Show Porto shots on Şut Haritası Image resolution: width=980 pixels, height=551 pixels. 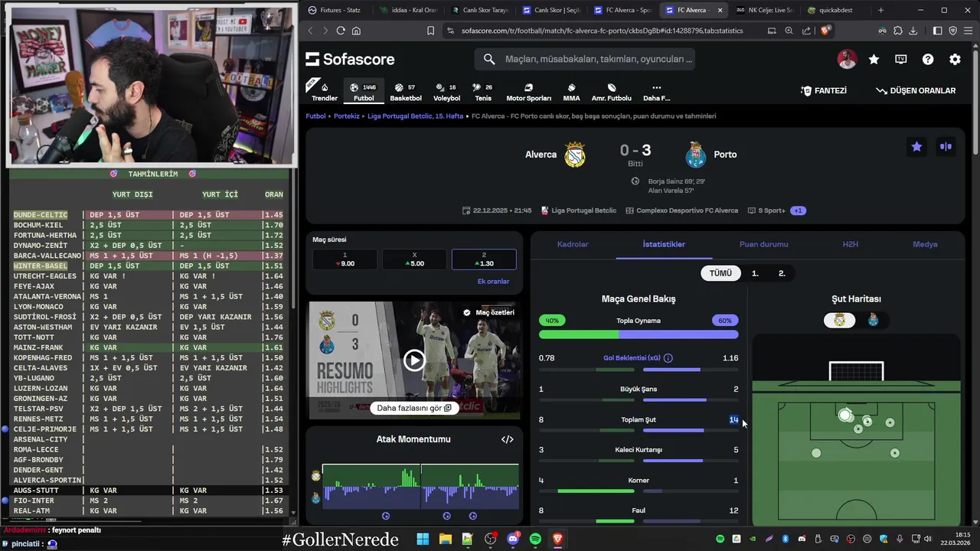874,320
